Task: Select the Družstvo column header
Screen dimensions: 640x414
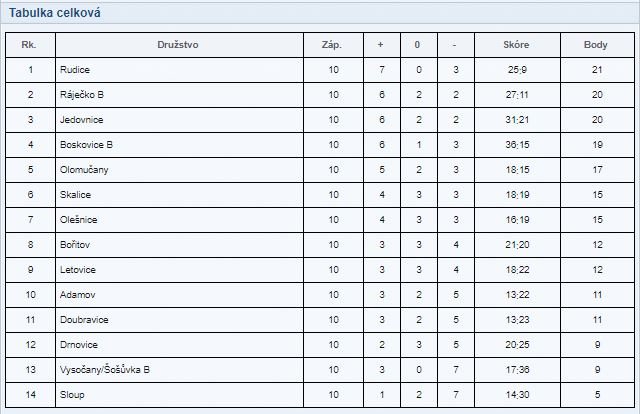Action: (178, 45)
